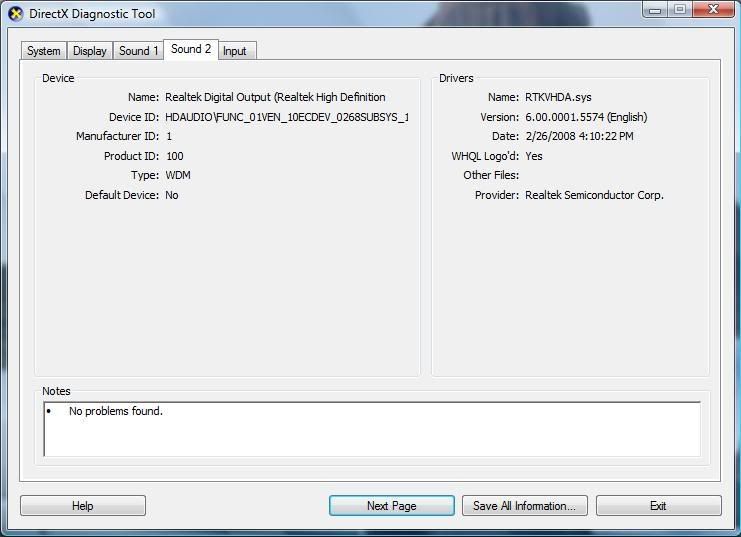
Task: Click the 'Version:' label
Action: point(500,117)
